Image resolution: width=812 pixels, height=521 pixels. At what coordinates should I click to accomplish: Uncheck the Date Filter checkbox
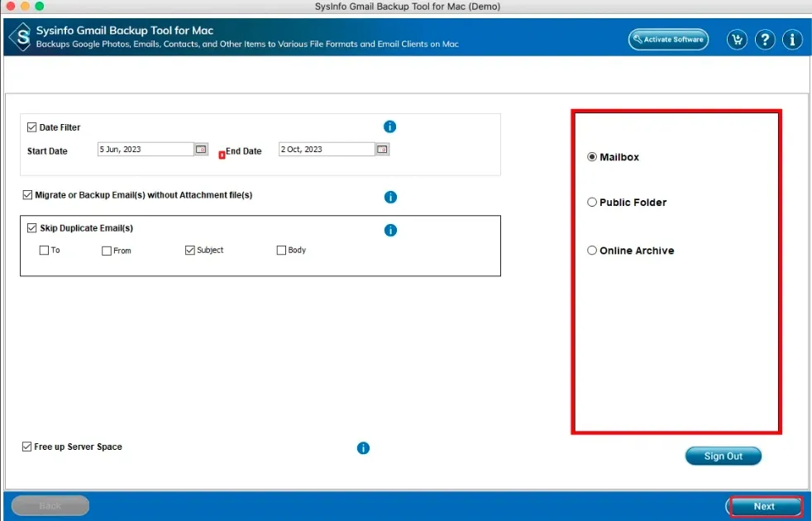[31, 127]
